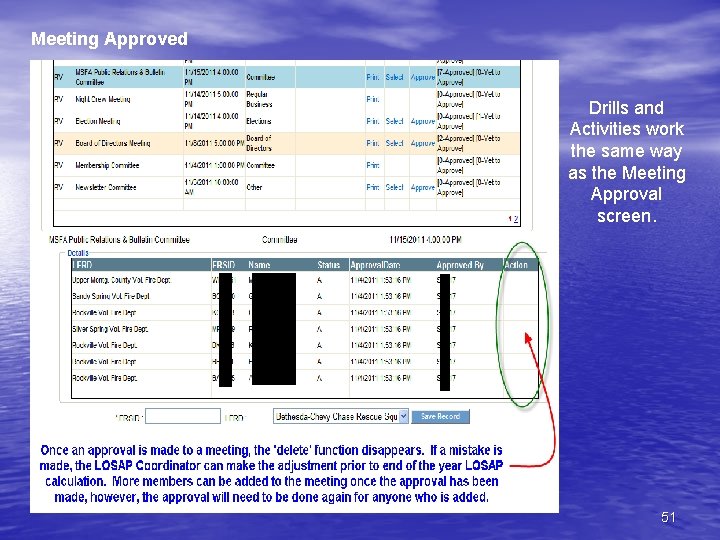Click 'MSFA Public Relations & Bulletin Committee' meeting name
The width and height of the screenshot is (720, 540).
pyautogui.click(x=120, y=77)
